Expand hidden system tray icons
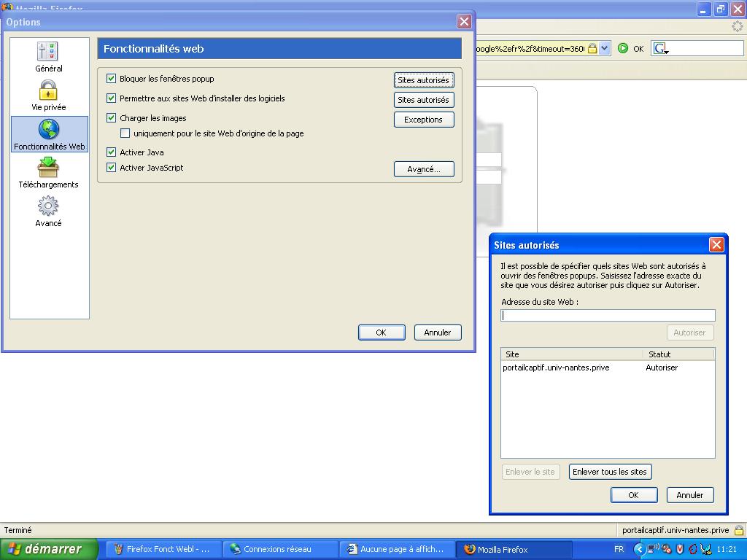This screenshot has height=560, width=747. coord(639,549)
